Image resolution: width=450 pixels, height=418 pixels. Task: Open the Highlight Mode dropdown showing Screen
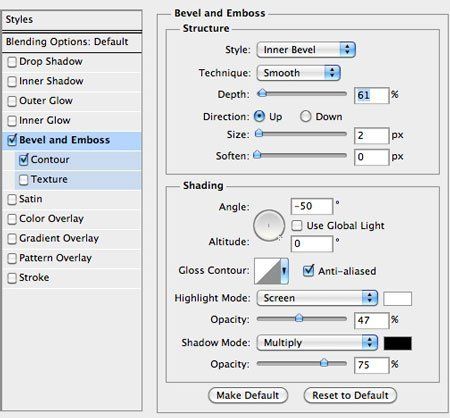pyautogui.click(x=317, y=298)
